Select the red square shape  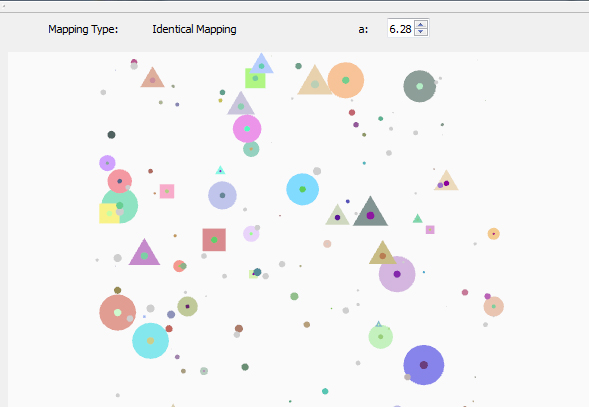coord(214,240)
